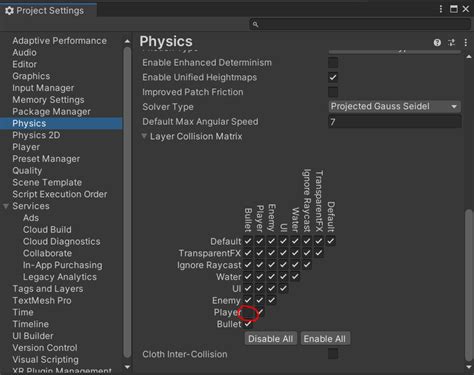Focus the settings search field
The image size is (474, 375).
[360, 24]
